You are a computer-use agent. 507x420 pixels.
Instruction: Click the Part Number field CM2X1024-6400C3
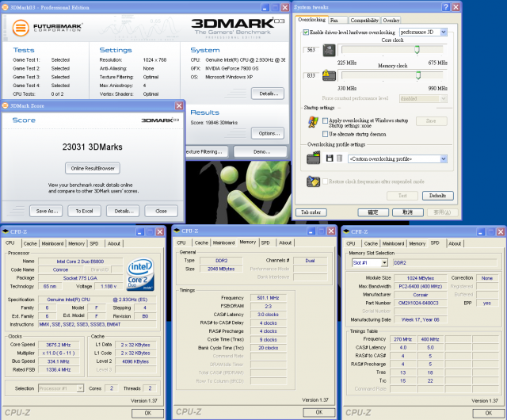421,303
